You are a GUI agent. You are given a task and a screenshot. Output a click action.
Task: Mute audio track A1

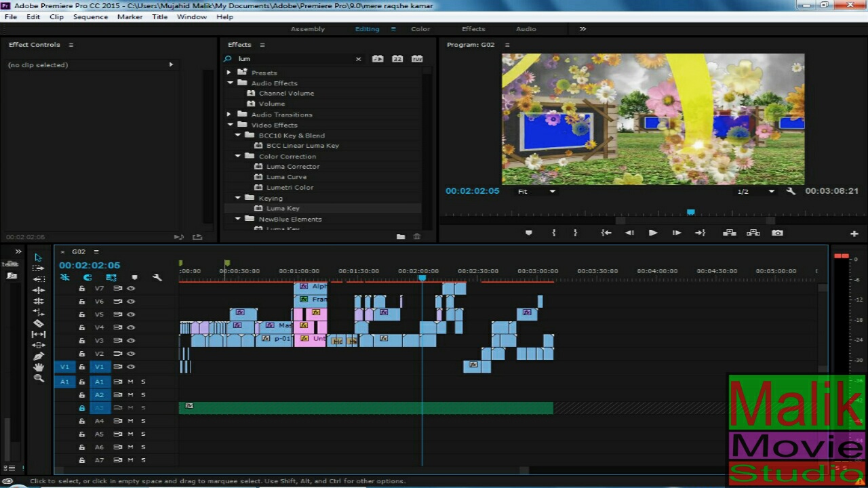point(130,382)
